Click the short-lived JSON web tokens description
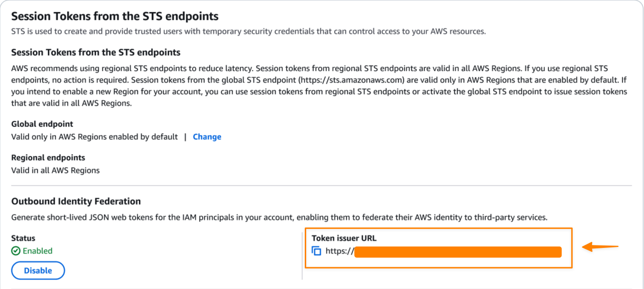The image size is (644, 289). [279, 218]
